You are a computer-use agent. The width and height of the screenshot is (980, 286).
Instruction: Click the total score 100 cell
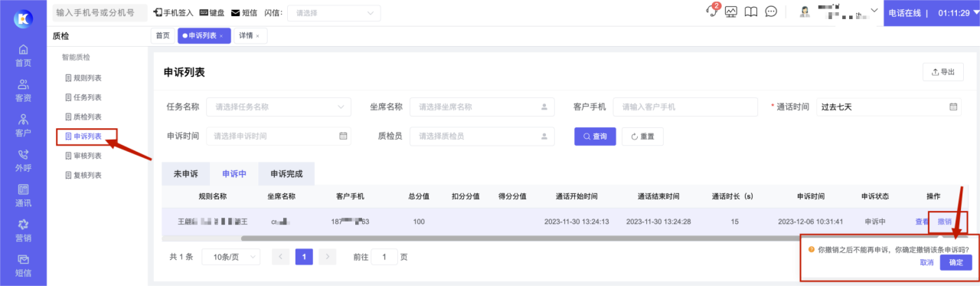(x=419, y=222)
